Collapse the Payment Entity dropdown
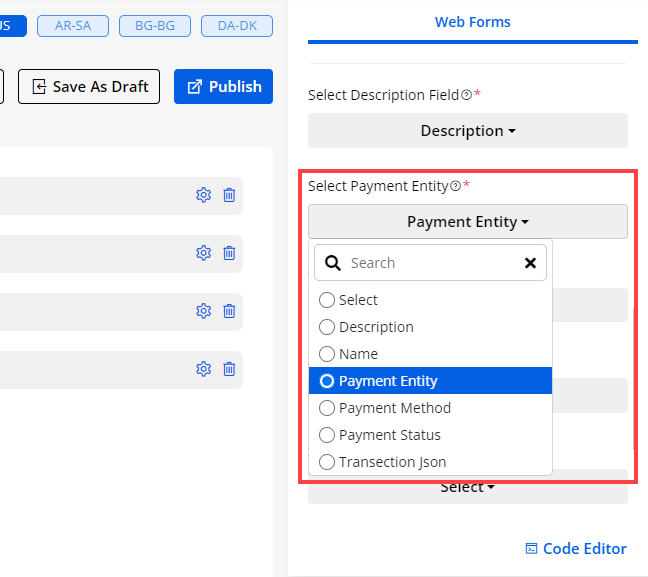The image size is (648, 577). point(468,222)
